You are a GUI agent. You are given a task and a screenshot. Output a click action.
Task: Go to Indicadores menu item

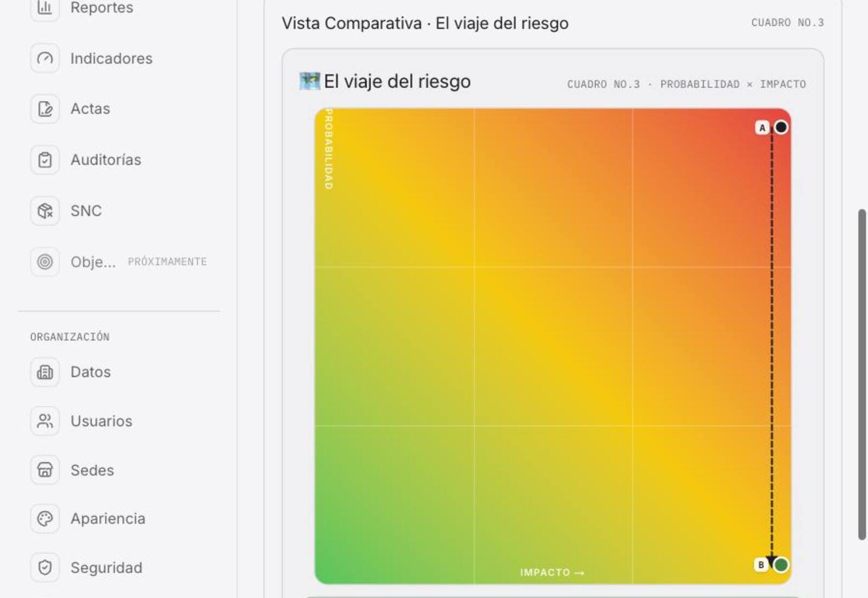coord(111,58)
